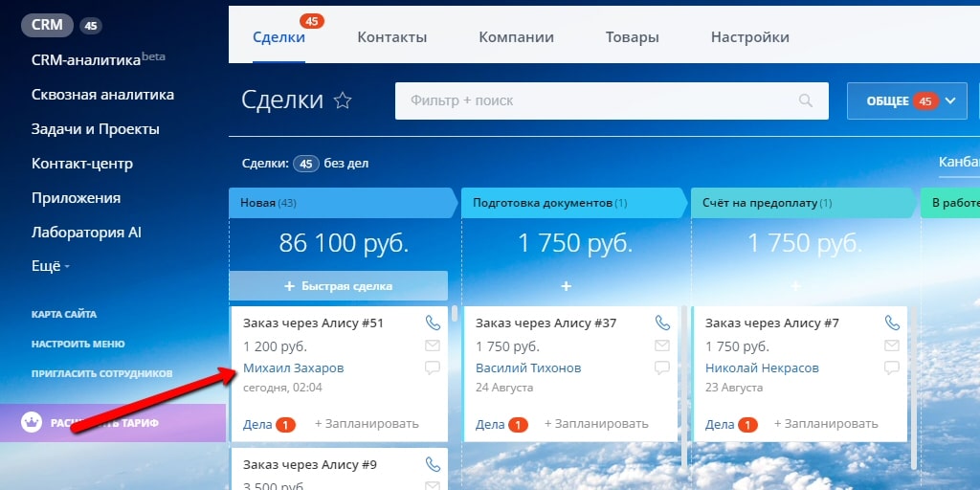Open contact Василий Тихонов
This screenshot has height=490, width=980.
click(528, 368)
